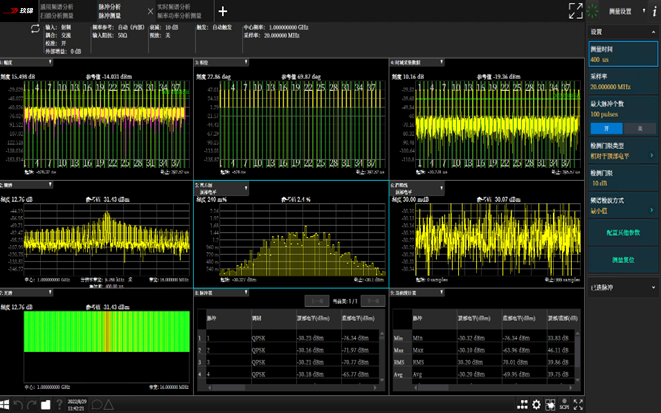Open 检测门限类型 options arrow

tap(652, 156)
